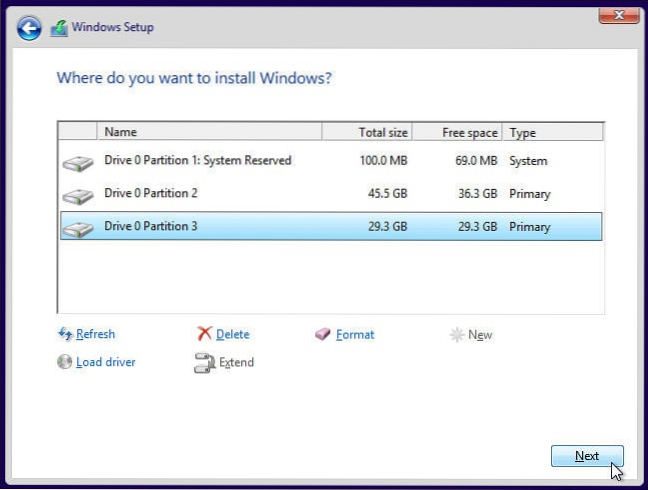Click the Extend partition icon
The height and width of the screenshot is (490, 648).
[204, 363]
